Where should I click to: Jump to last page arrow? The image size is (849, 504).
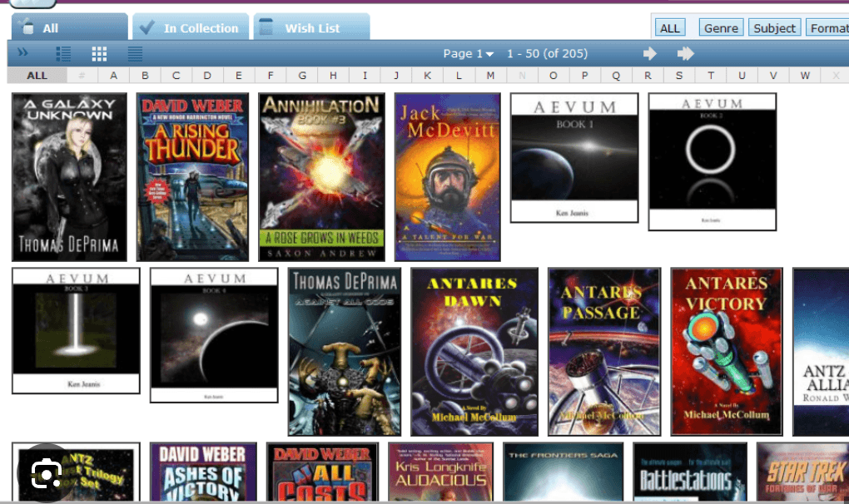pyautogui.click(x=685, y=54)
